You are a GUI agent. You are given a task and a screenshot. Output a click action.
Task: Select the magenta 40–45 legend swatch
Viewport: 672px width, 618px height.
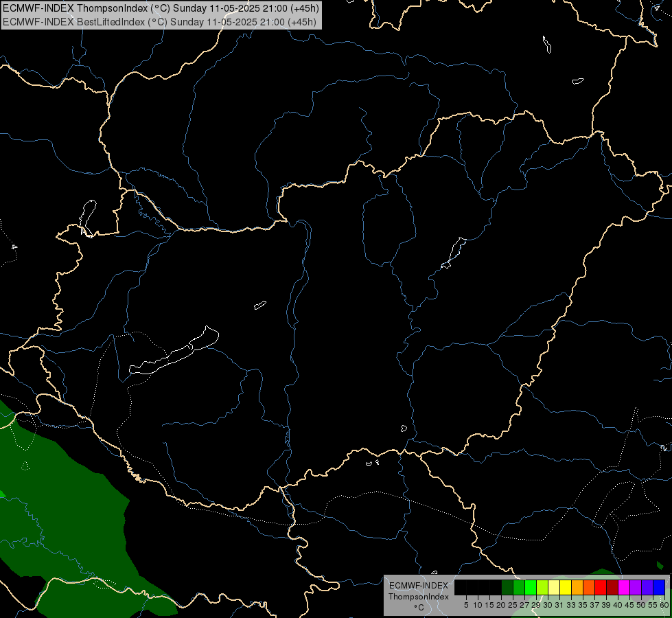(624, 587)
